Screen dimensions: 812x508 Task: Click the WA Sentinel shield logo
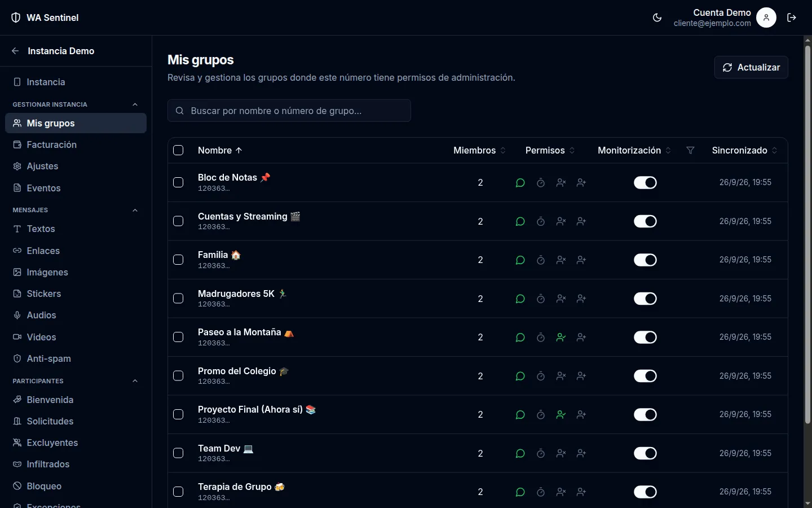[x=16, y=17]
